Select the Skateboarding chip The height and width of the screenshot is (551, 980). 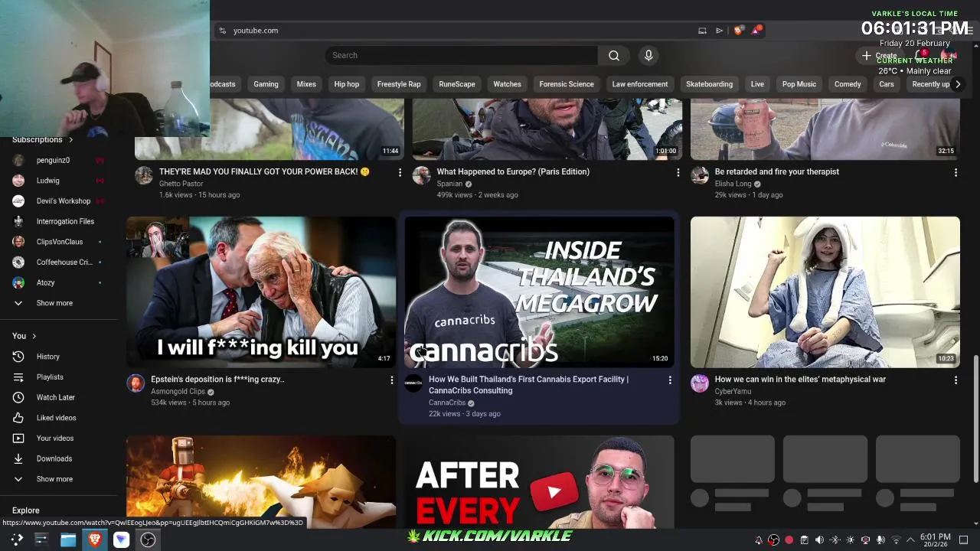(709, 84)
